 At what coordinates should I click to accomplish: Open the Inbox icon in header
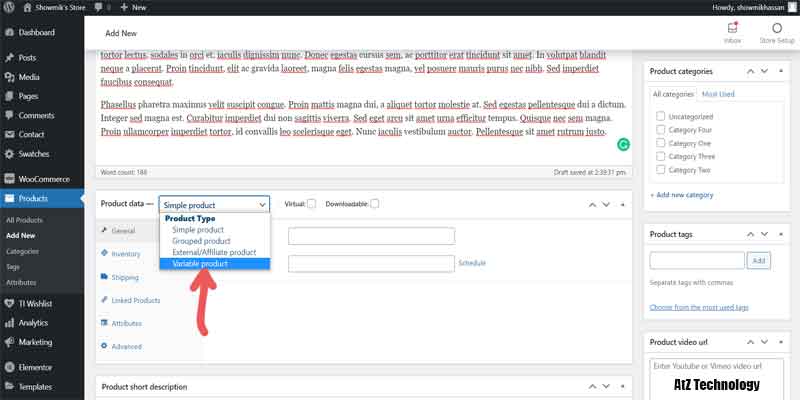coord(734,32)
